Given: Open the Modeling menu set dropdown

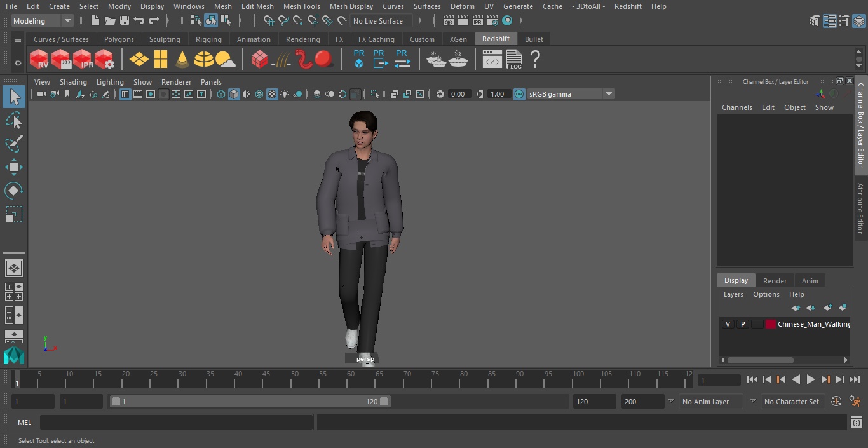Looking at the screenshot, I should tap(42, 21).
